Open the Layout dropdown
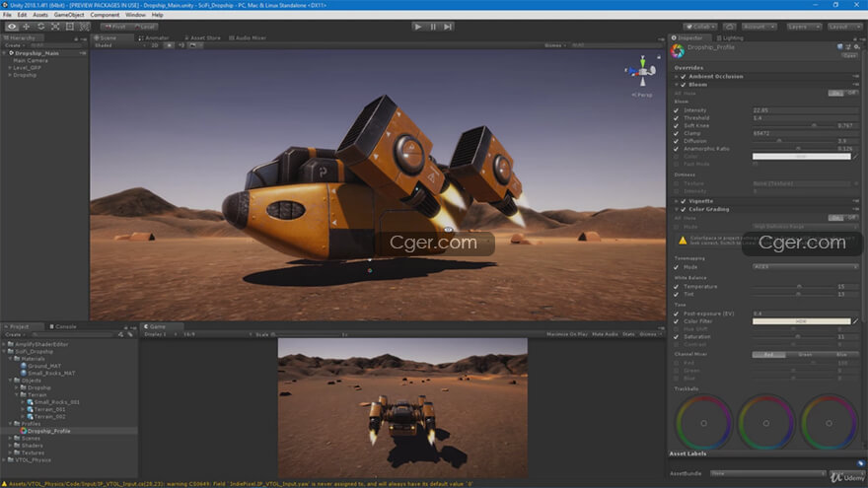This screenshot has height=488, width=868. tap(844, 27)
